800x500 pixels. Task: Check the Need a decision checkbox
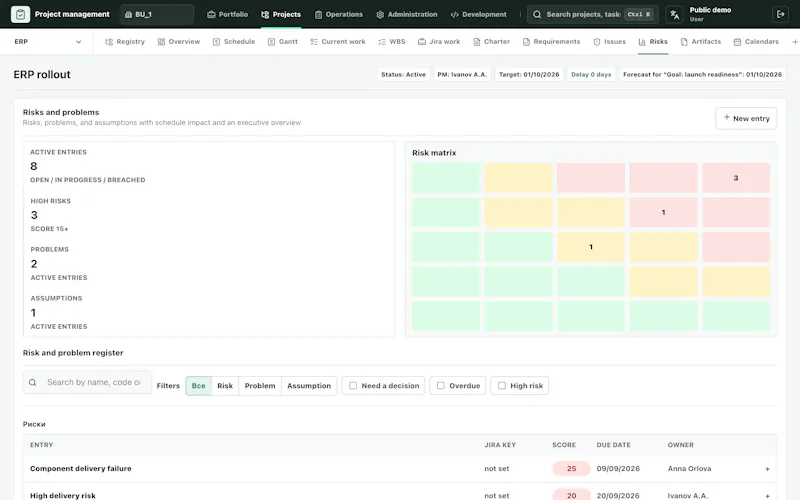click(353, 386)
